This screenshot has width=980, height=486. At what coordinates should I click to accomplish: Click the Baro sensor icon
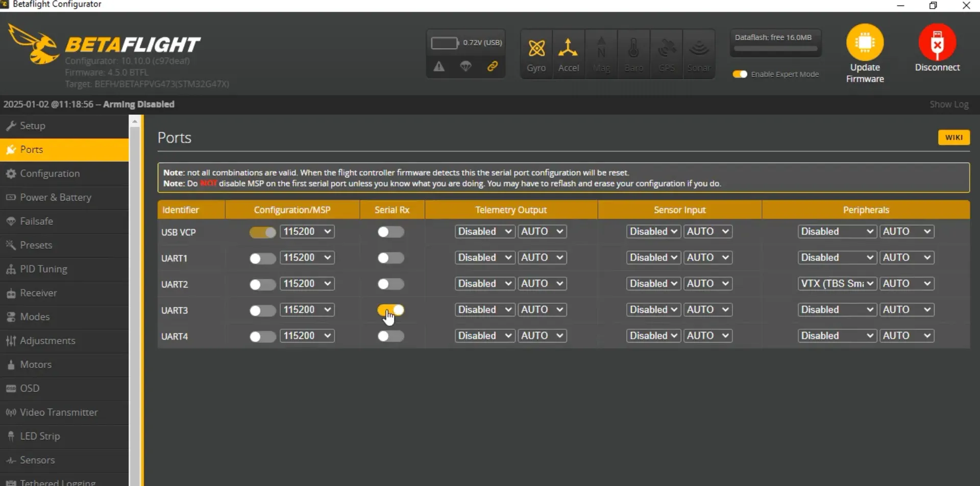click(633, 48)
